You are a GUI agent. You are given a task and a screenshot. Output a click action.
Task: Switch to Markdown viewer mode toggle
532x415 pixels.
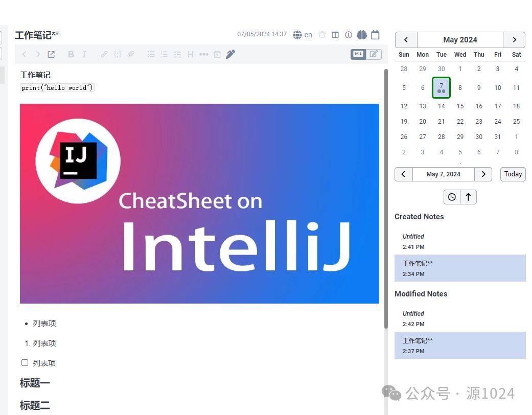tap(358, 54)
